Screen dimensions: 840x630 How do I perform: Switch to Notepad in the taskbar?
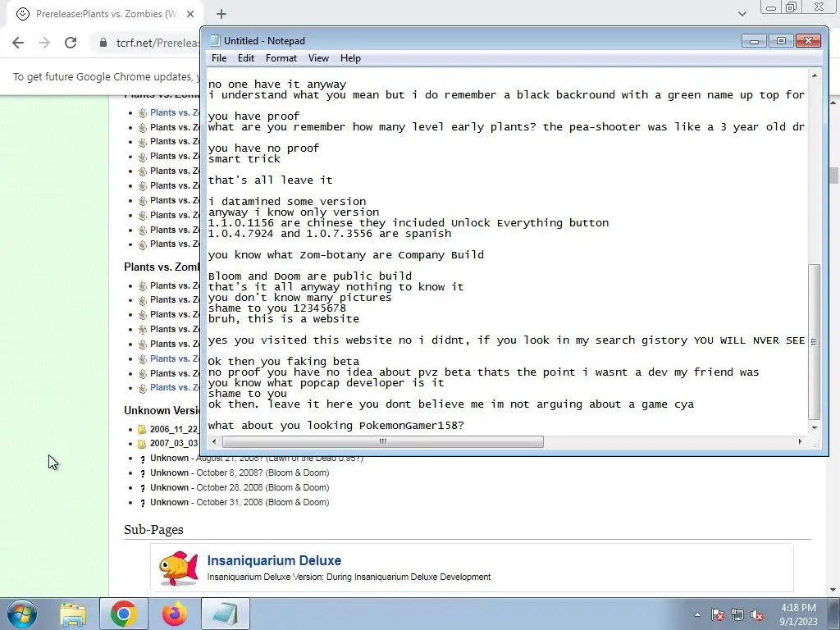coord(226,614)
